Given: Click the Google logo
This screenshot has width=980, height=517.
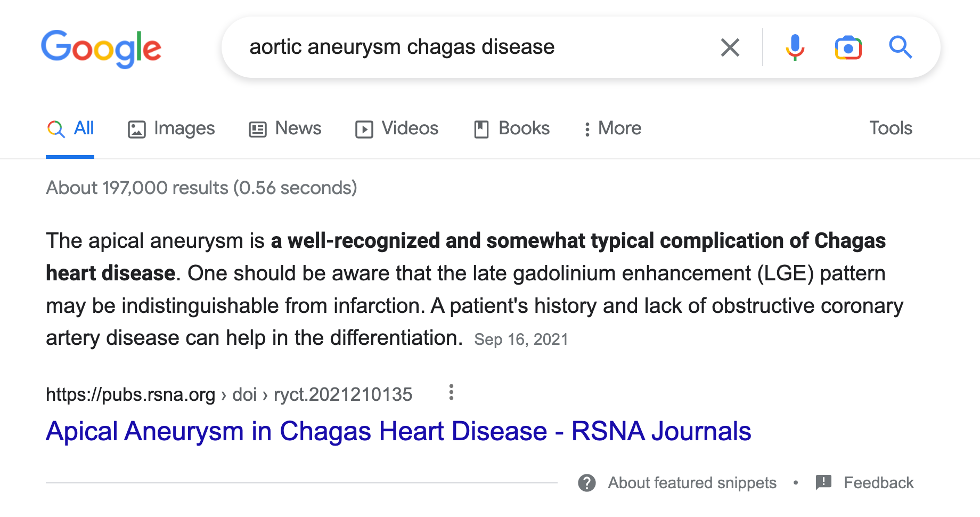Looking at the screenshot, I should tap(101, 48).
